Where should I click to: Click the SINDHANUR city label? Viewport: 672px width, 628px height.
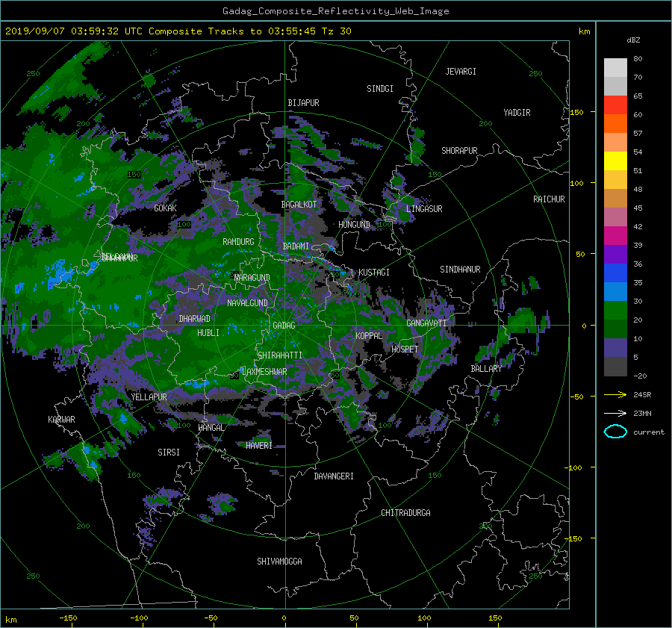[460, 270]
